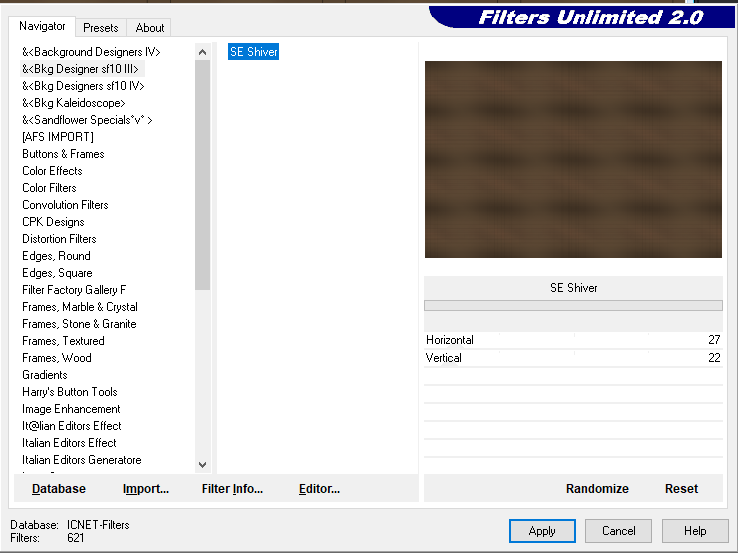Image resolution: width=738 pixels, height=553 pixels.
Task: Open Filter Factory Gallery F
Action: coord(74,290)
